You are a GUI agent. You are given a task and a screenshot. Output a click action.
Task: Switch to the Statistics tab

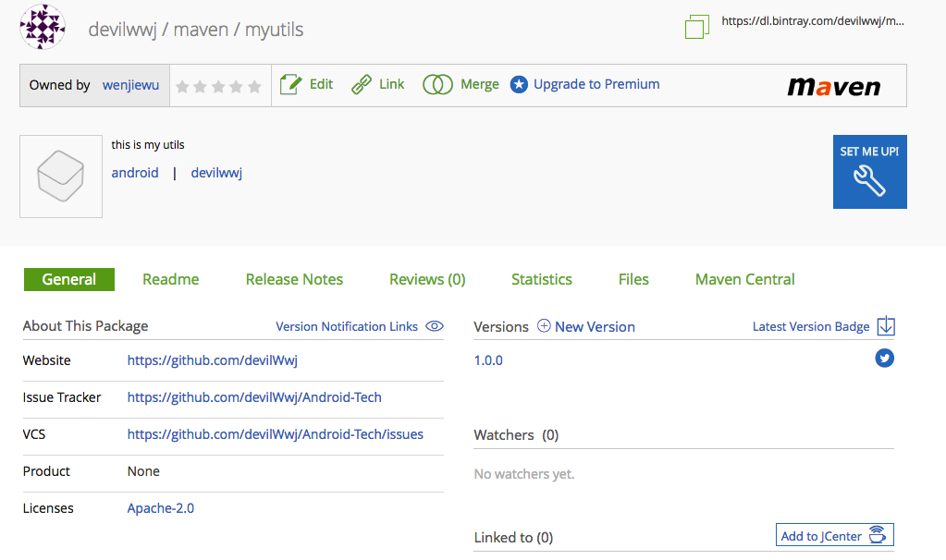coord(542,279)
